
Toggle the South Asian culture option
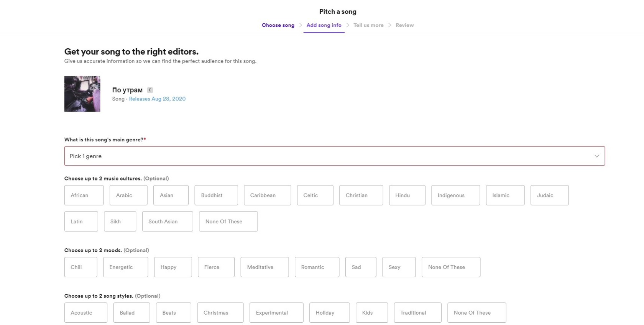[x=168, y=222]
